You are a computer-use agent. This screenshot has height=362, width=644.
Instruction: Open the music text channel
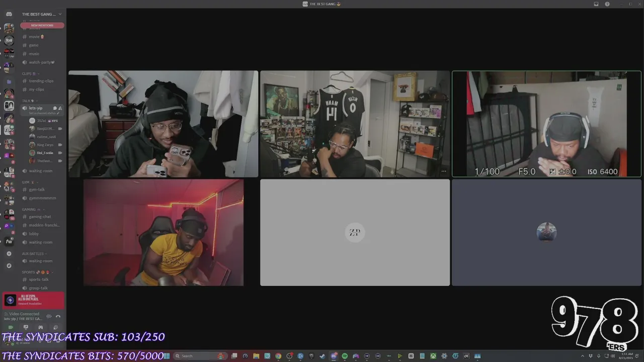tap(42, 54)
